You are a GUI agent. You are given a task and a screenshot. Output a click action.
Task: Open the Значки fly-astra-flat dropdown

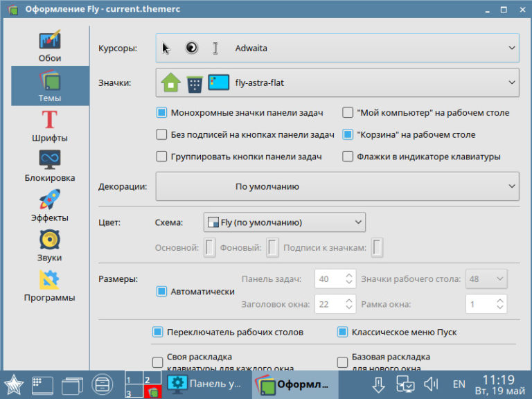click(337, 83)
